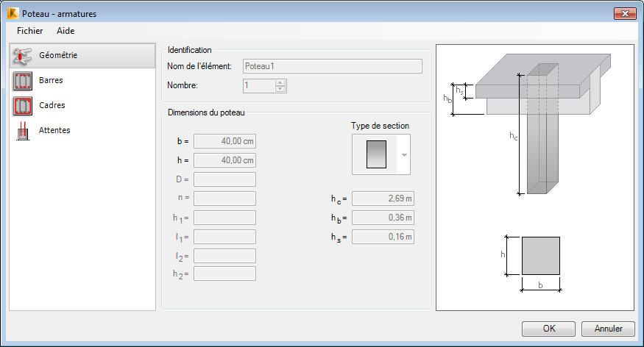This screenshot has width=644, height=347.
Task: Click the Annuler button
Action: point(608,329)
